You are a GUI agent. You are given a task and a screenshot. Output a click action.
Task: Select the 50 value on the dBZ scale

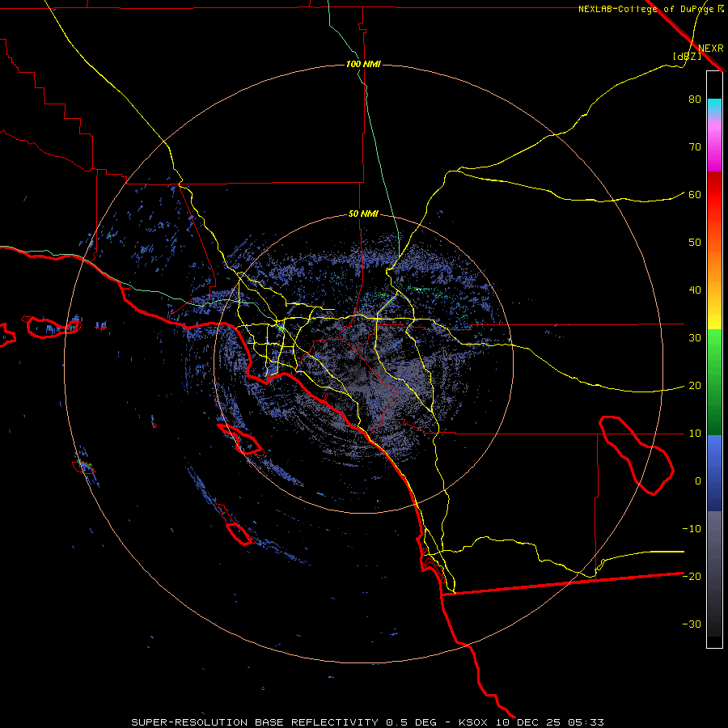(695, 243)
